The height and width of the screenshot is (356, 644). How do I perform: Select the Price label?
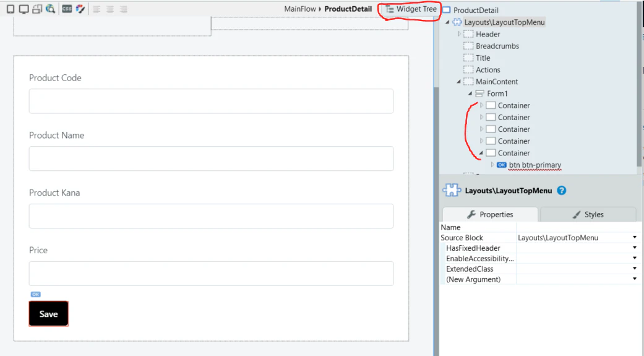(38, 250)
